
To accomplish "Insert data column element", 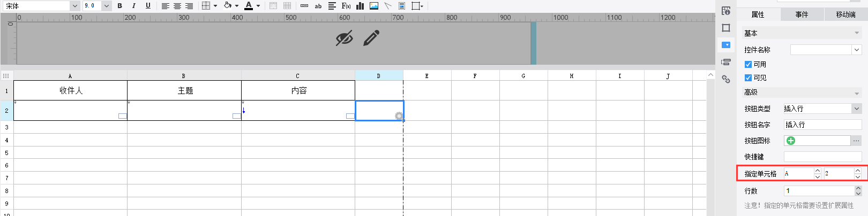I will (304, 6).
